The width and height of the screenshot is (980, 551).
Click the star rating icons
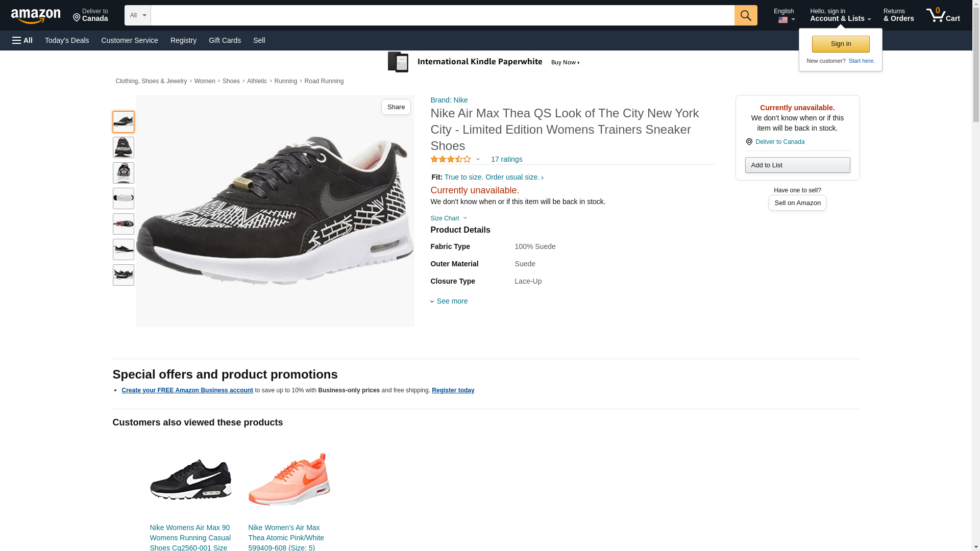click(x=451, y=159)
